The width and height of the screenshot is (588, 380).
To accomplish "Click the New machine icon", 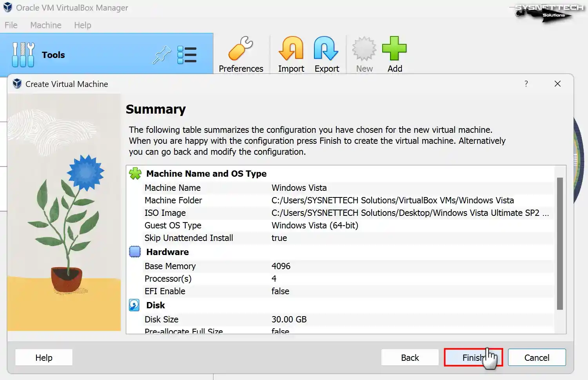I will click(x=364, y=49).
